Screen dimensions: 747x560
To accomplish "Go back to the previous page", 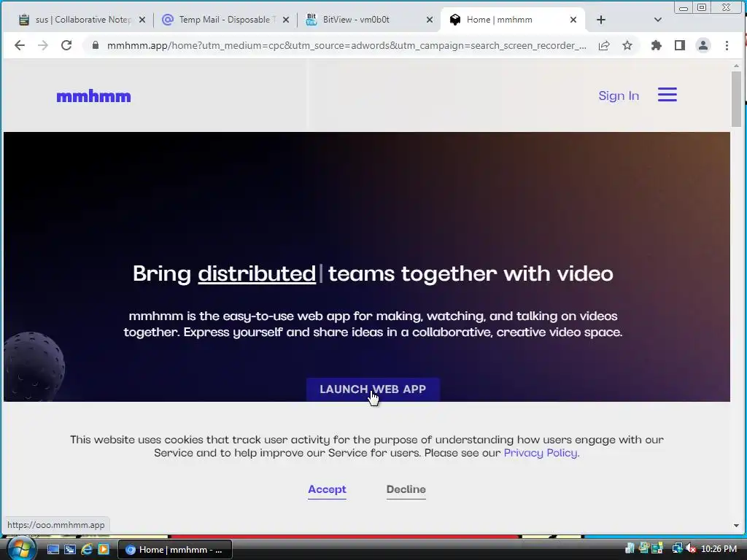I will (20, 45).
